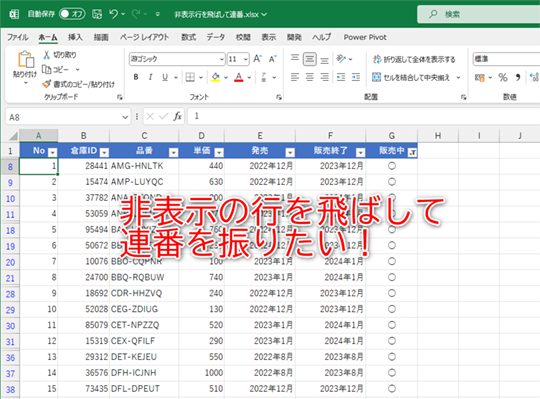
Task: Click the Top Align icon
Action: coord(295,59)
